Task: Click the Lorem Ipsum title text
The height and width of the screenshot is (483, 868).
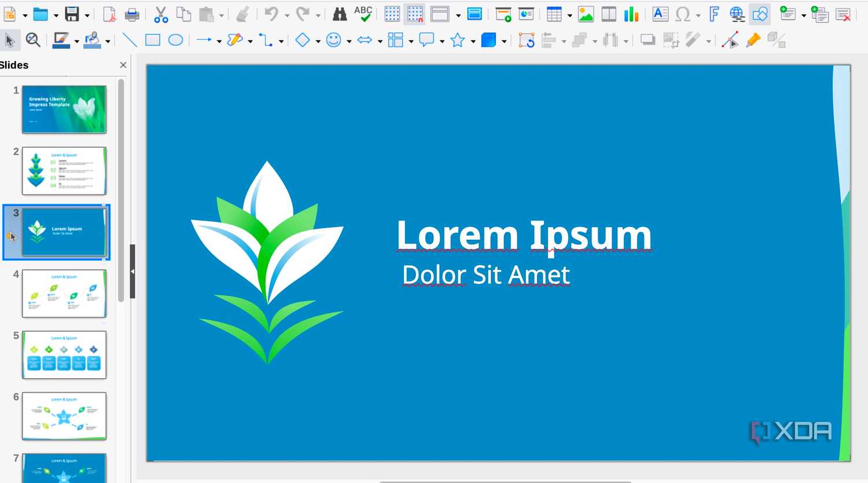Action: tap(524, 235)
